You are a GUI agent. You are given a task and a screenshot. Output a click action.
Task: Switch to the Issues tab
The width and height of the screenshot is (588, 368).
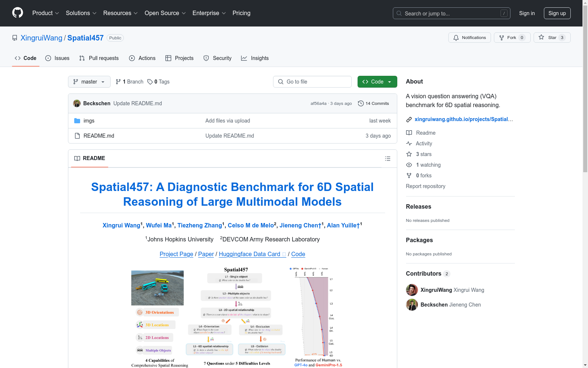[57, 58]
